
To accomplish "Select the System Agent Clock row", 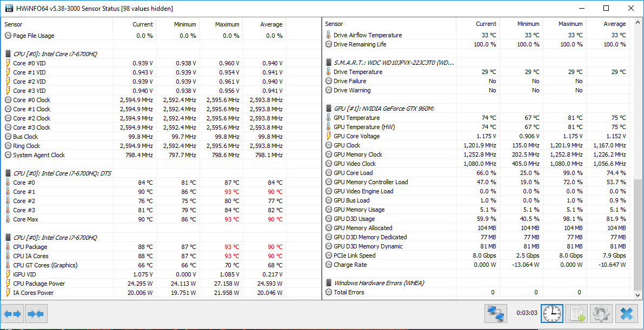I will pos(144,155).
